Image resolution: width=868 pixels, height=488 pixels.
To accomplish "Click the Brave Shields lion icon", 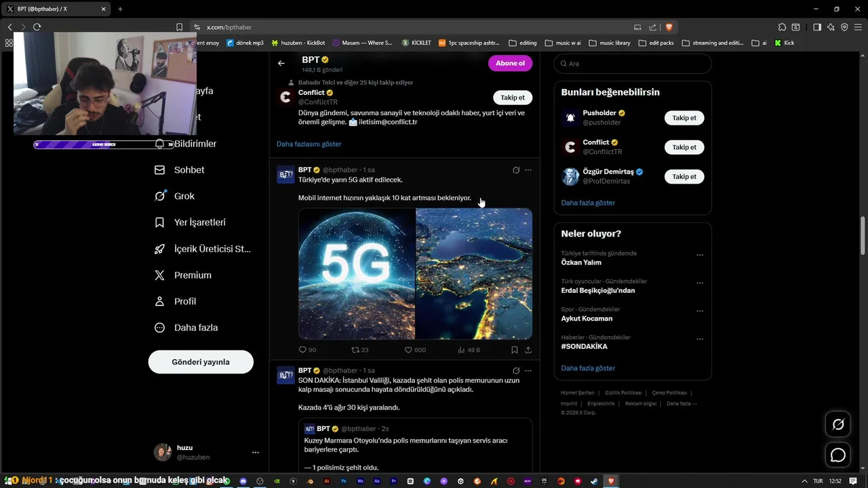I will 669,27.
